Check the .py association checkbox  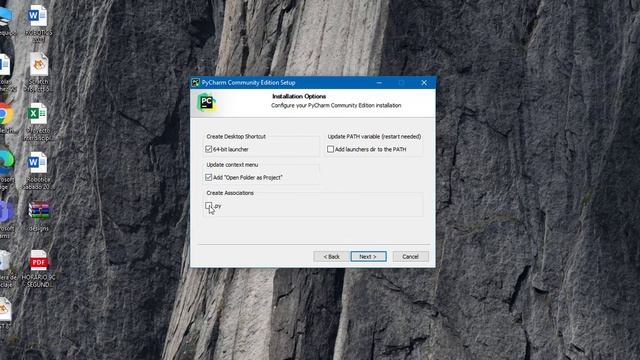click(x=209, y=205)
